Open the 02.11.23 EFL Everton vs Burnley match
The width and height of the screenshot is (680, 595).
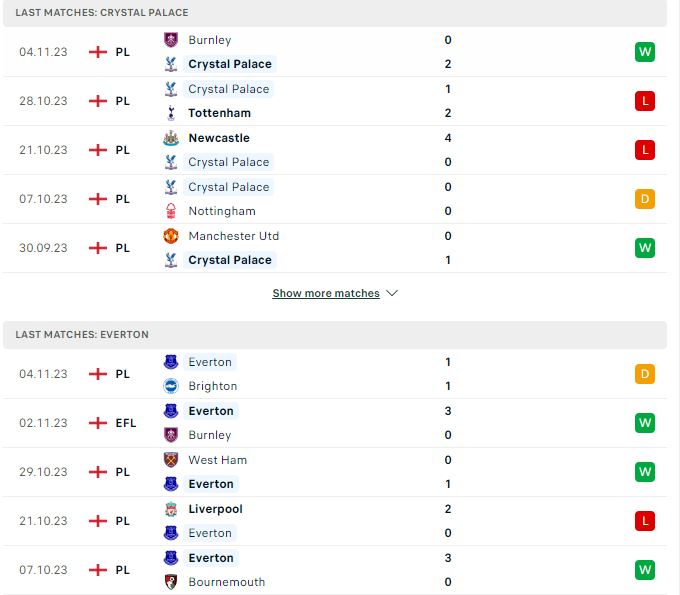pyautogui.click(x=335, y=423)
